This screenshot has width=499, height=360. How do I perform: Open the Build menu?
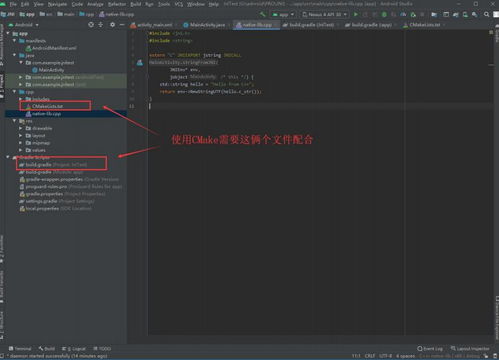click(136, 4)
